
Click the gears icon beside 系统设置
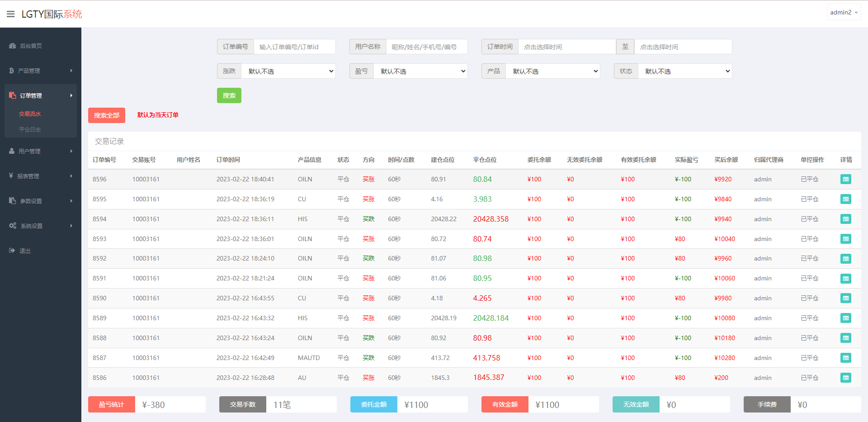pyautogui.click(x=13, y=226)
